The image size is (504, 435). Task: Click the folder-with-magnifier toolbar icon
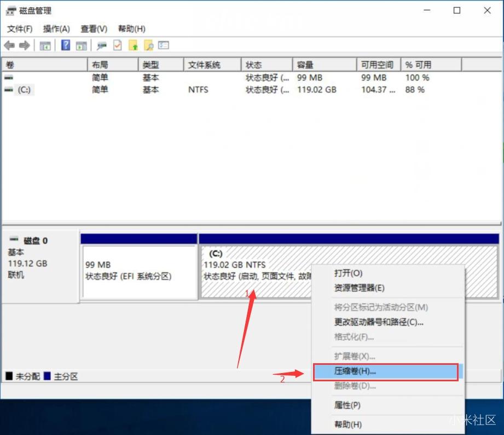pos(148,45)
